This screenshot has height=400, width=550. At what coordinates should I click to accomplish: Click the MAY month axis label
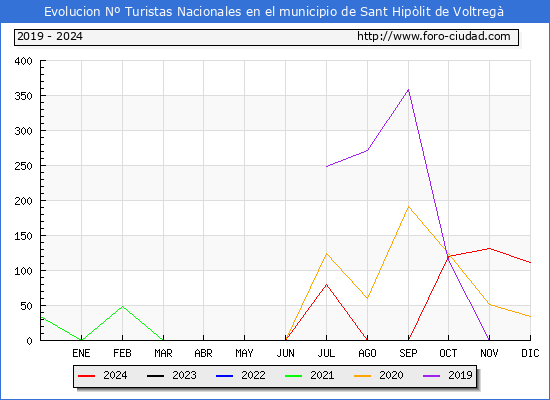coord(244,353)
